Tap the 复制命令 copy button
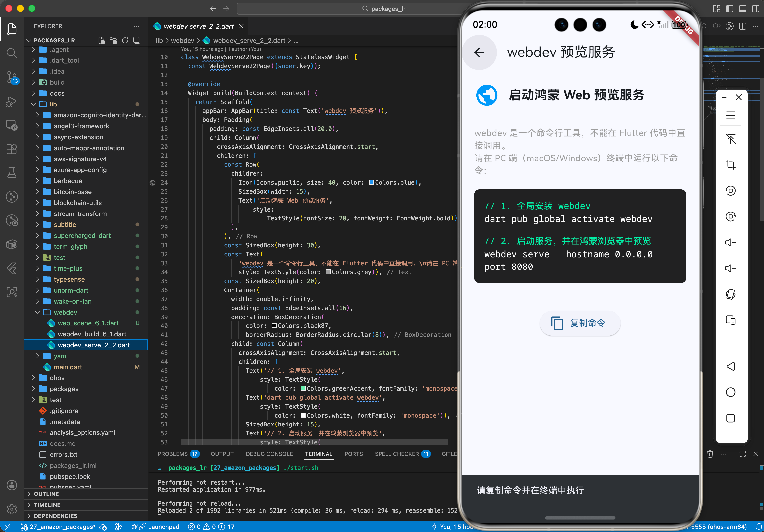 click(580, 323)
